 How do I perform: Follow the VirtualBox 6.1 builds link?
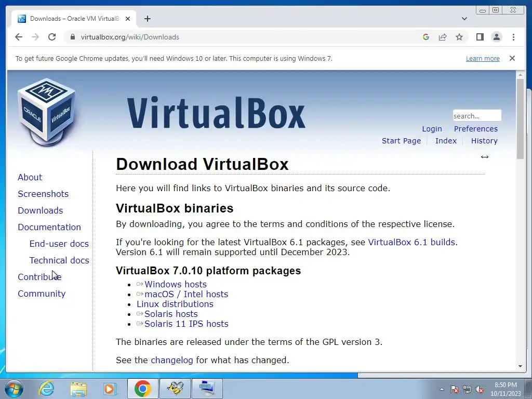tap(411, 242)
